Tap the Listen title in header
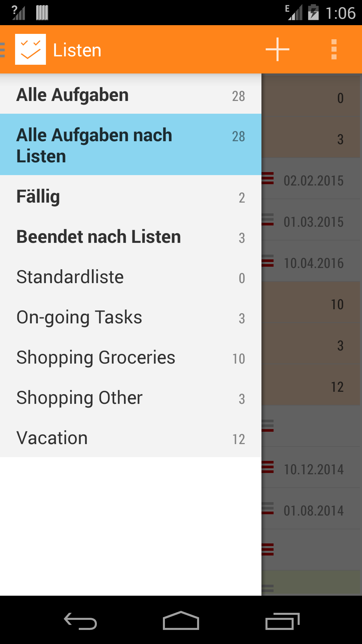 77,50
